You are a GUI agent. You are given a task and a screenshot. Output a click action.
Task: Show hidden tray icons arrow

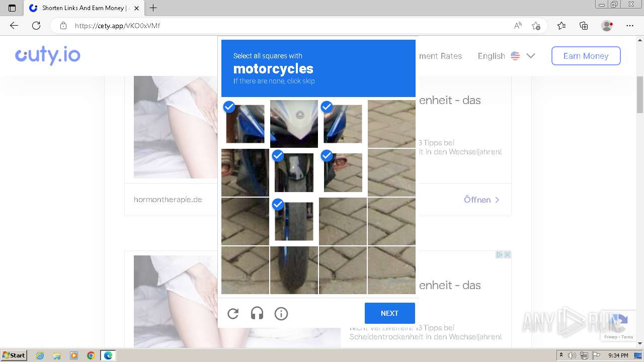coord(561,355)
